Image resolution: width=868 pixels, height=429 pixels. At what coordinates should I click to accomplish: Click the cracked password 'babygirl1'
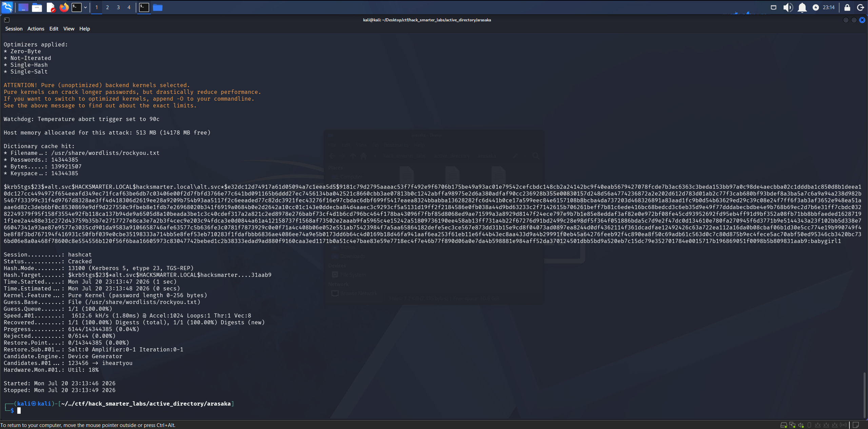pos(826,241)
